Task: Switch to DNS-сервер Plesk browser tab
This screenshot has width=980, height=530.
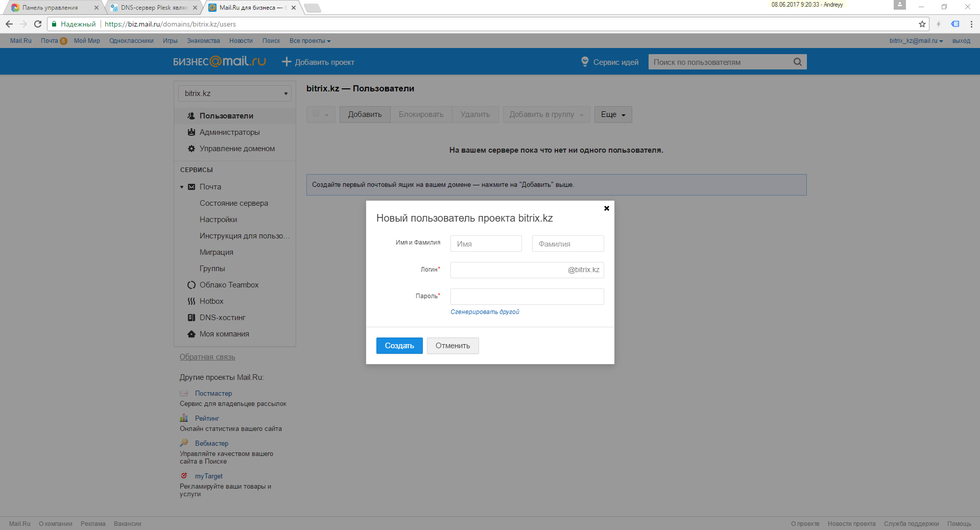Action: coord(153,8)
